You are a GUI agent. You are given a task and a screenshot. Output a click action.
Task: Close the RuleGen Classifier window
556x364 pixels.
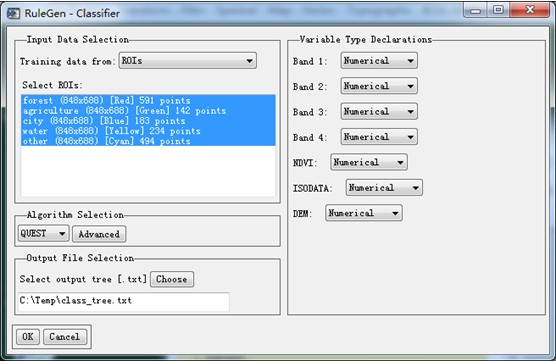pyautogui.click(x=530, y=10)
